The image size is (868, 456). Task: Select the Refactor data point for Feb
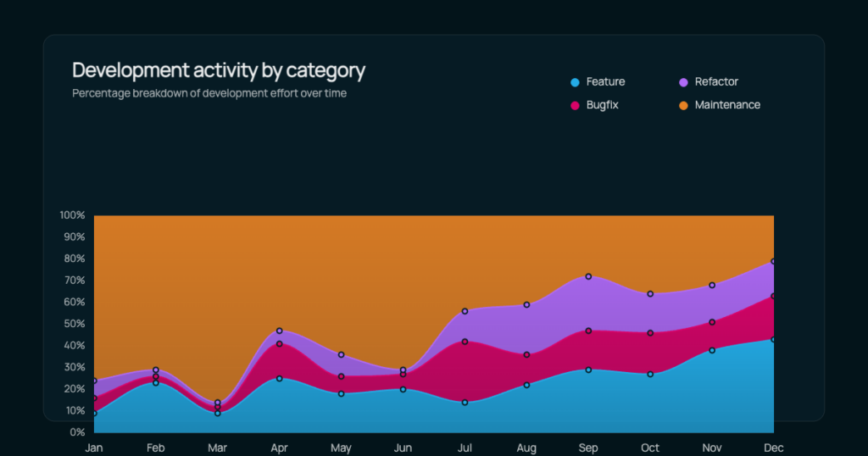tap(156, 370)
